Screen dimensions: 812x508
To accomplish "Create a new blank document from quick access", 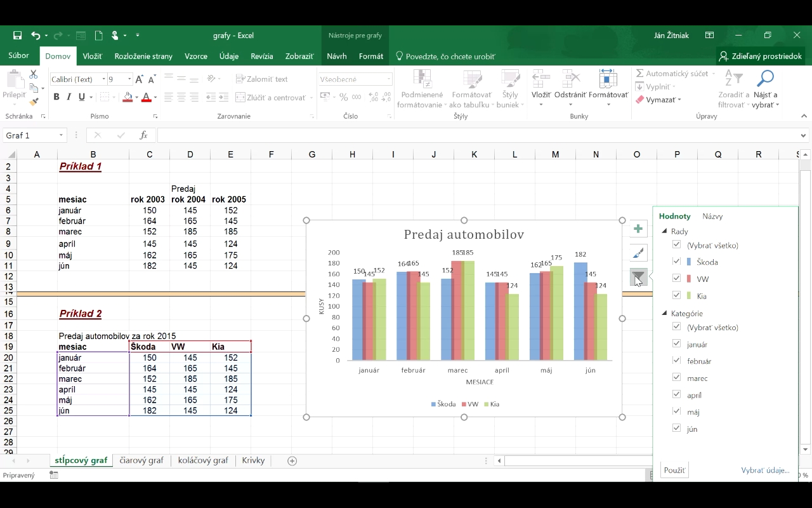I will pyautogui.click(x=99, y=36).
